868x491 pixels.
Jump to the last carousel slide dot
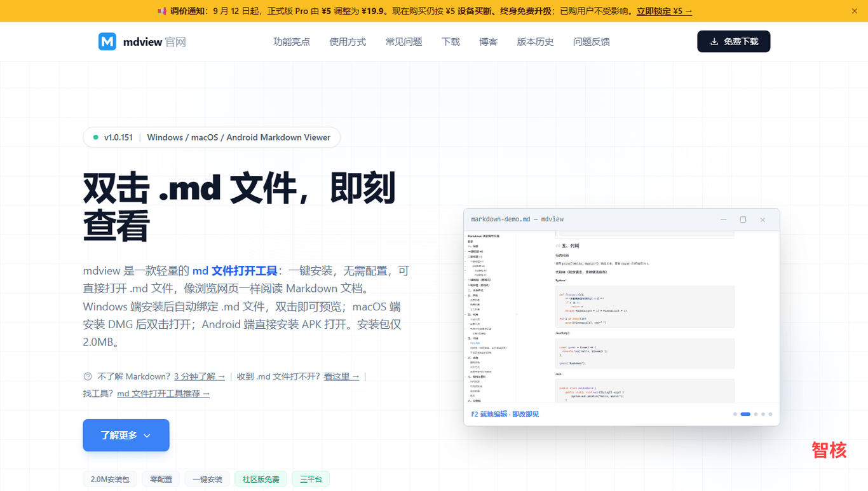point(770,414)
